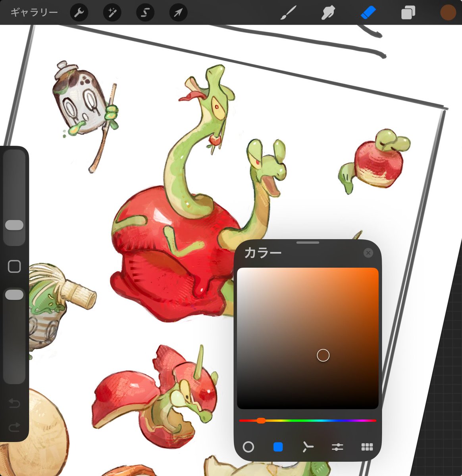The width and height of the screenshot is (462, 476).
Task: Select the Brush paint tool
Action: 289,13
